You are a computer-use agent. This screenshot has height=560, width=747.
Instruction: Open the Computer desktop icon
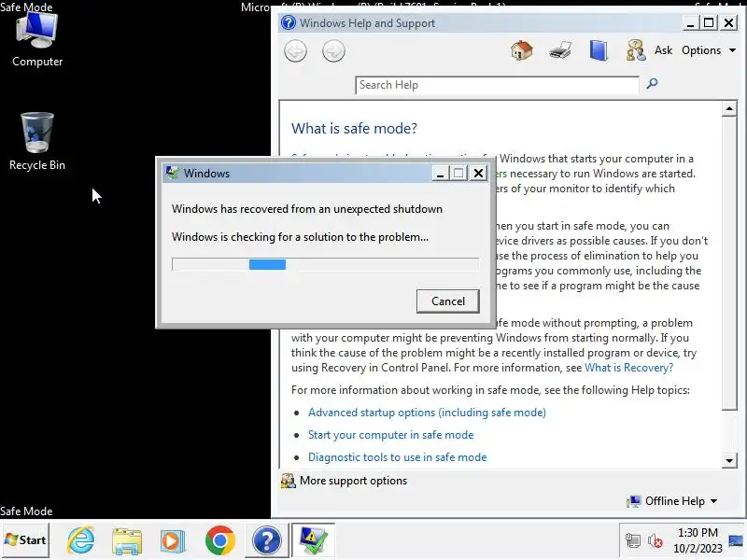point(37,40)
